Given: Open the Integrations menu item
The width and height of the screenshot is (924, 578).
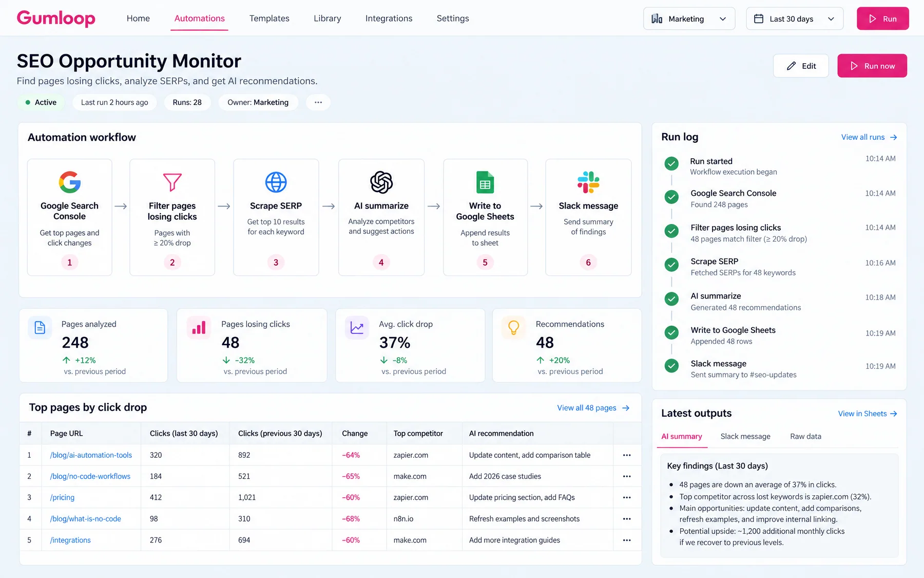Looking at the screenshot, I should 389,18.
